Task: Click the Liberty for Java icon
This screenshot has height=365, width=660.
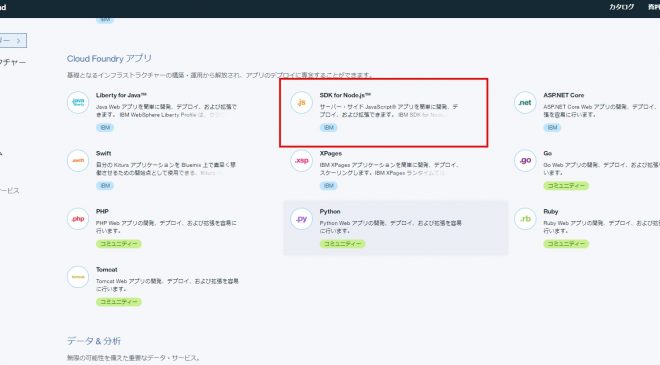Action: point(78,102)
